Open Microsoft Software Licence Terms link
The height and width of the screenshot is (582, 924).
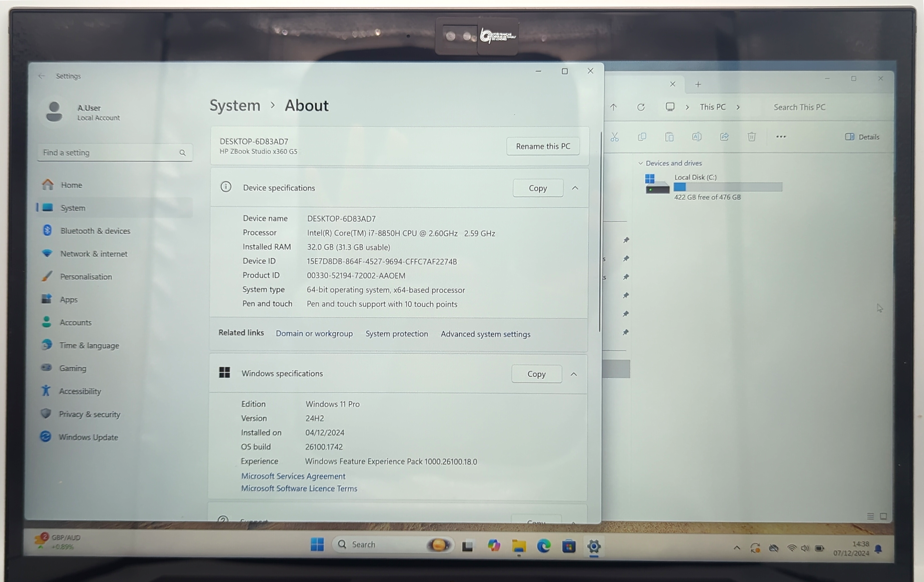pos(299,488)
